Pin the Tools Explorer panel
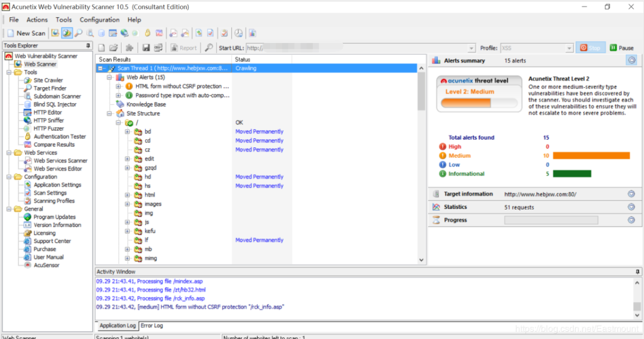Image resolution: width=644 pixels, height=339 pixels. [88, 45]
